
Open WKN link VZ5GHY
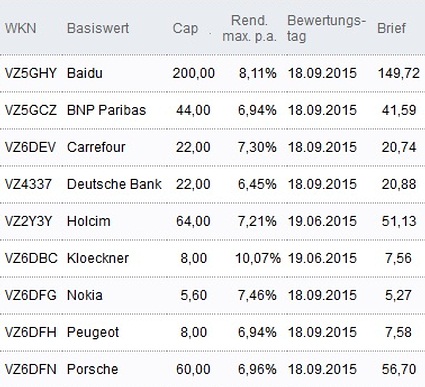point(31,73)
